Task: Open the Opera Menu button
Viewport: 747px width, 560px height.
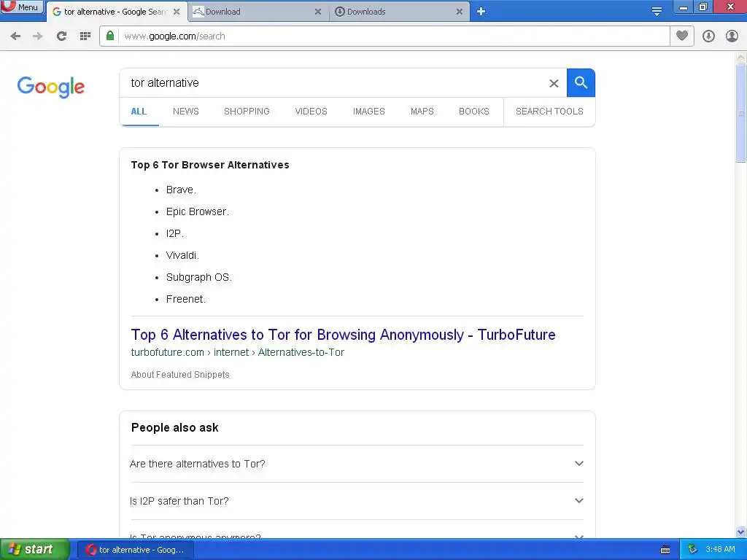Action: 22,7
